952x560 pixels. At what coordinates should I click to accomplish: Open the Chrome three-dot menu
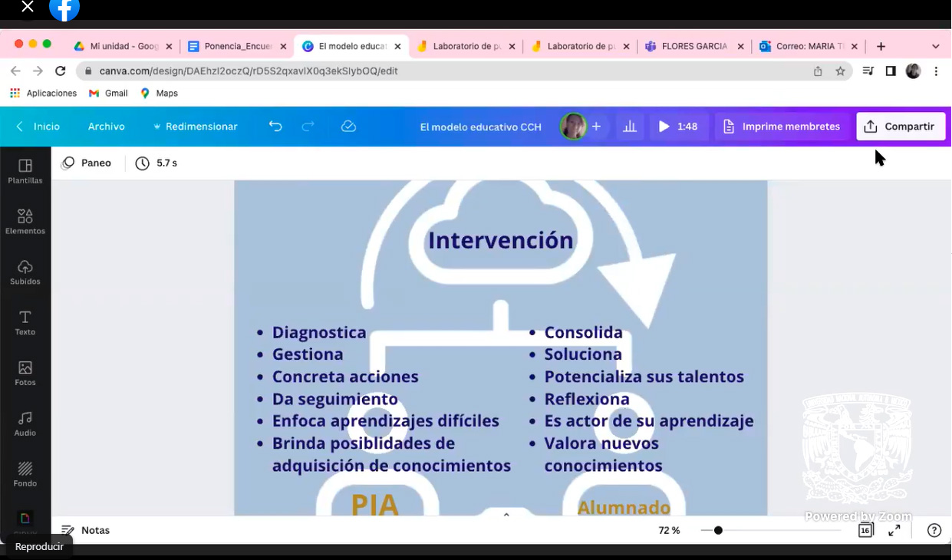936,71
